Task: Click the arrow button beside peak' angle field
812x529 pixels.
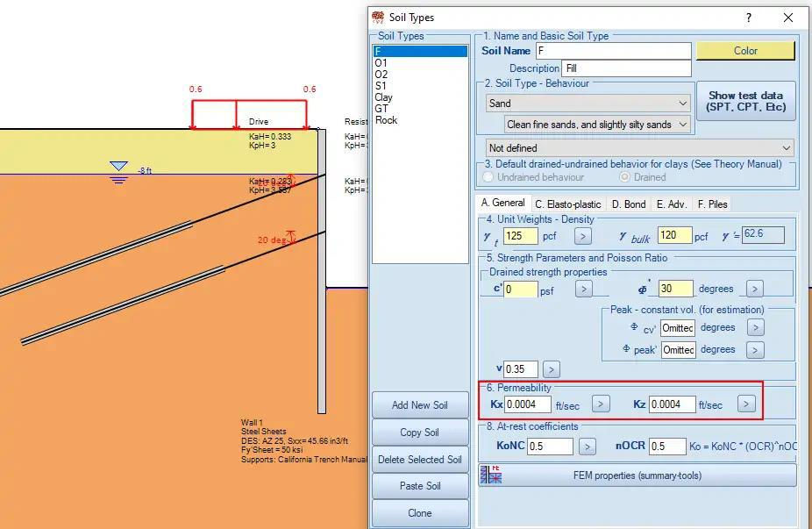Action: click(x=755, y=350)
